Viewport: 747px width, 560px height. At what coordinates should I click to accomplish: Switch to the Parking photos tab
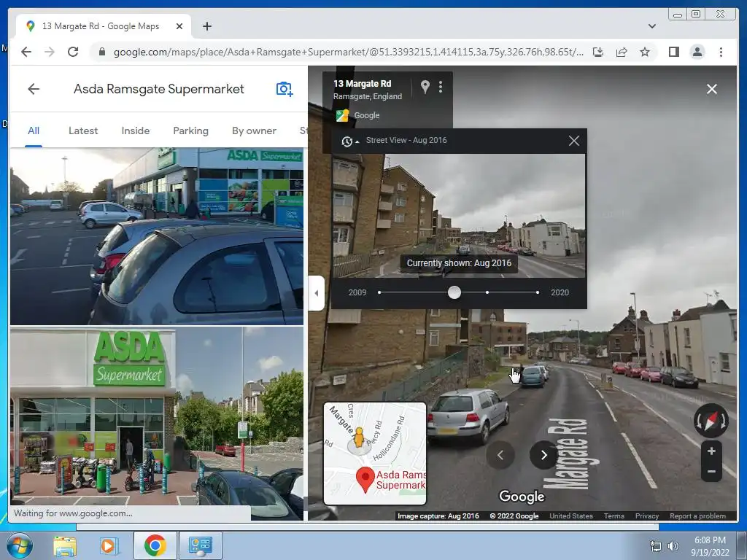(190, 131)
